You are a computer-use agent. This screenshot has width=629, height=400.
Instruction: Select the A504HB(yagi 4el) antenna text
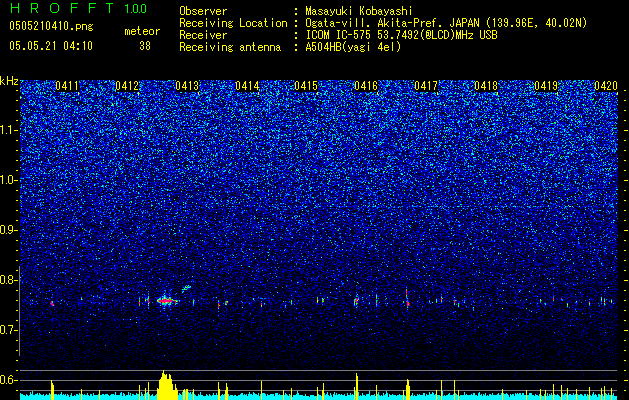[x=353, y=47]
